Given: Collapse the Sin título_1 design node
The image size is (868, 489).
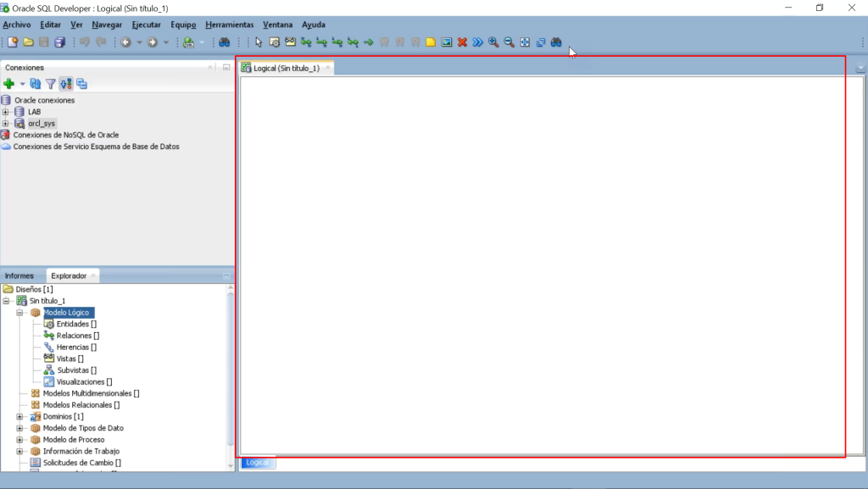Looking at the screenshot, I should coord(6,301).
